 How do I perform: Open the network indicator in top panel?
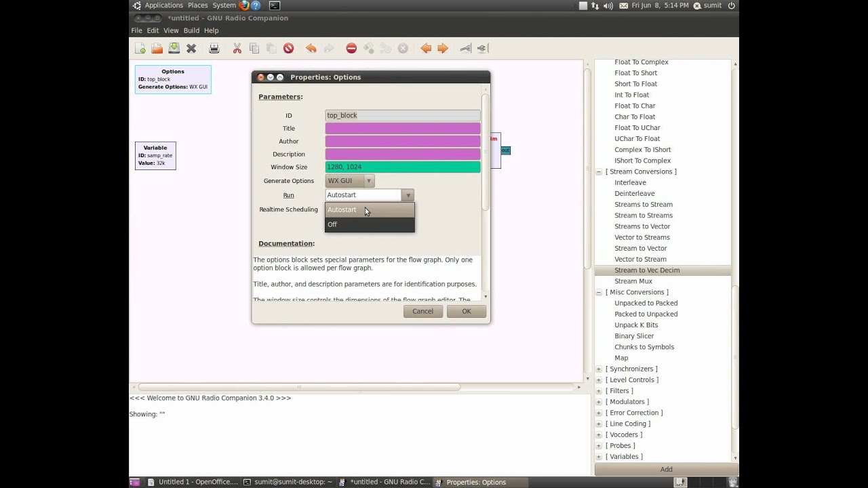pyautogui.click(x=595, y=5)
